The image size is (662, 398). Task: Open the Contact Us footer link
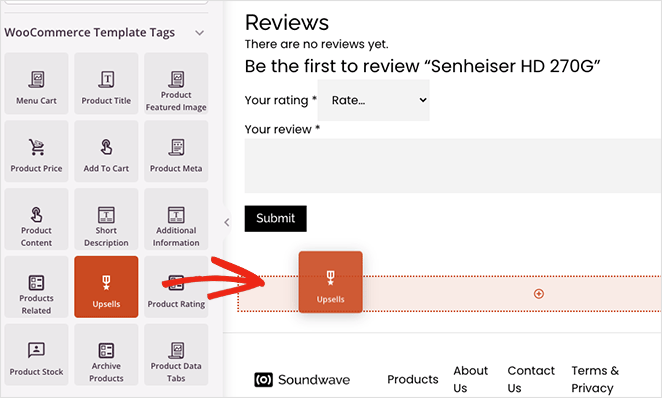pyautogui.click(x=531, y=379)
